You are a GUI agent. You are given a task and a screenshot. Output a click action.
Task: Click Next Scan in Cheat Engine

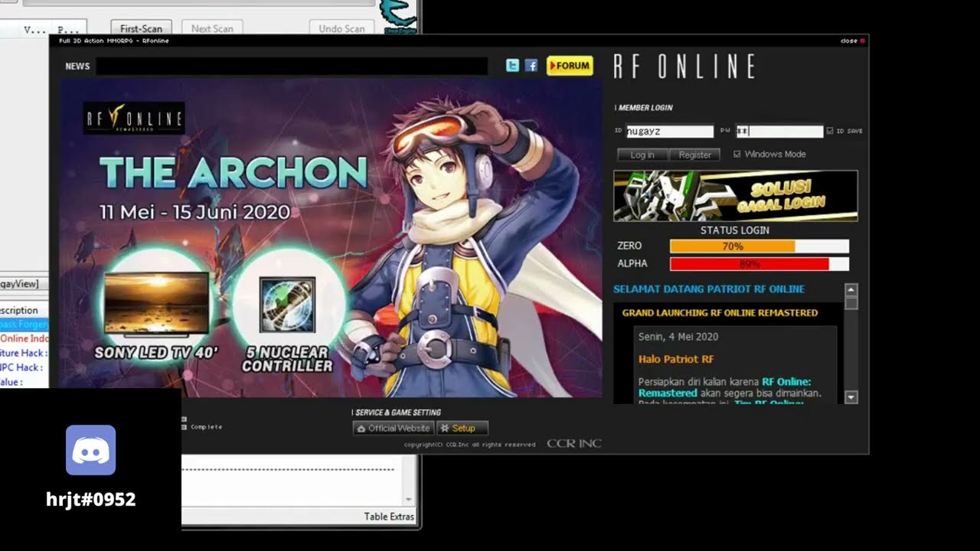click(212, 28)
